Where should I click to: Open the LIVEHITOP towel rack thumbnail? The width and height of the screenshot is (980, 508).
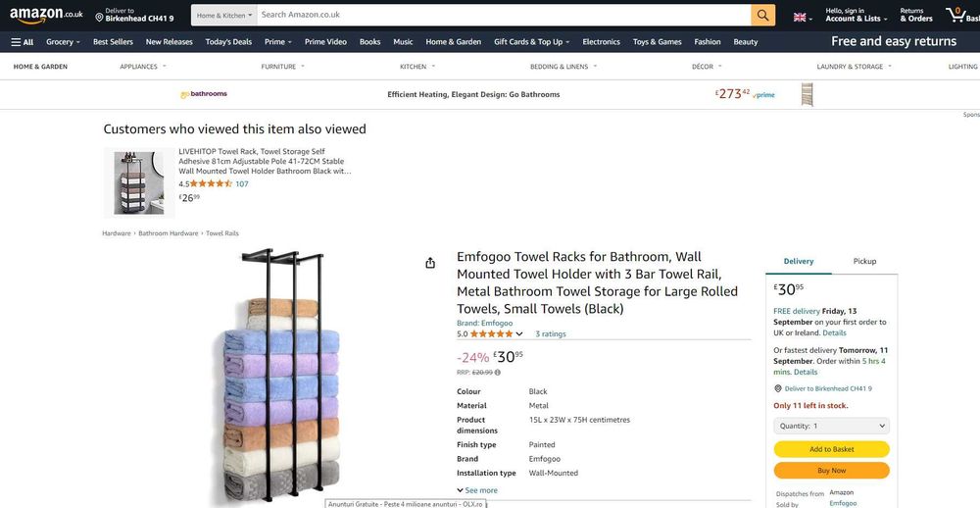(x=138, y=182)
